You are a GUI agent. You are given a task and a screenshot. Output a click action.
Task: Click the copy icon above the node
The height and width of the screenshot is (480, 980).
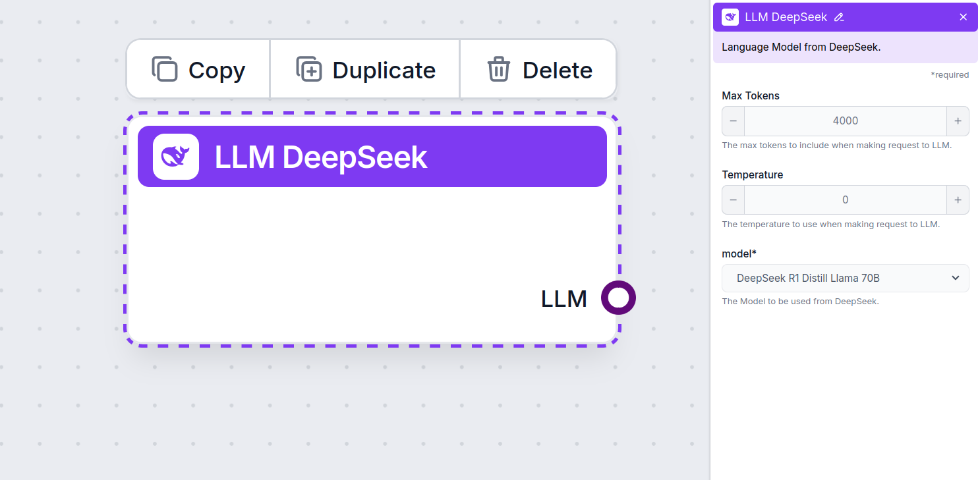click(x=165, y=68)
